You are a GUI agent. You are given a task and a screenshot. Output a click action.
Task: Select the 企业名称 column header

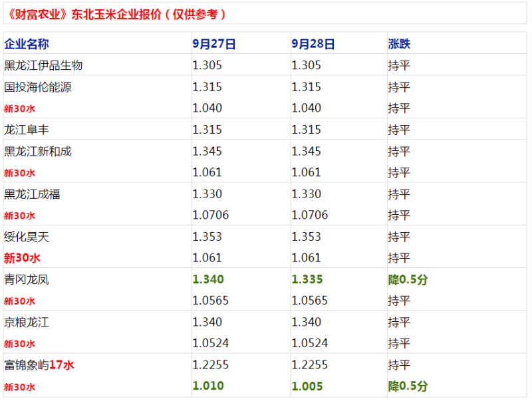(x=27, y=44)
